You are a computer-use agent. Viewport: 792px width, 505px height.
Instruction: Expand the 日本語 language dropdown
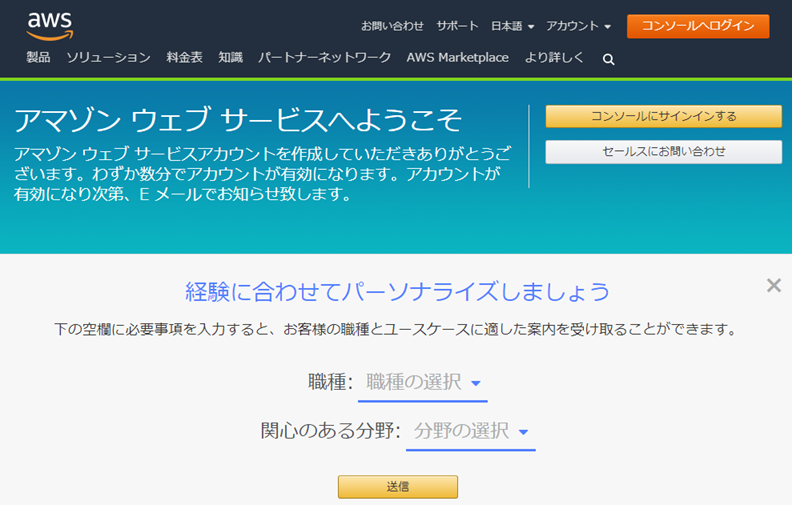513,26
